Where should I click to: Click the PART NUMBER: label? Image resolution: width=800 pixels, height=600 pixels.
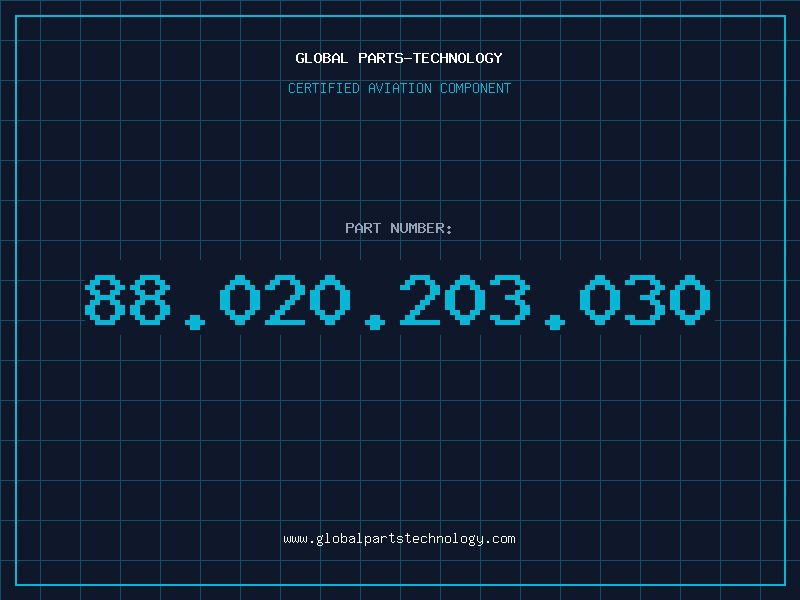point(399,228)
